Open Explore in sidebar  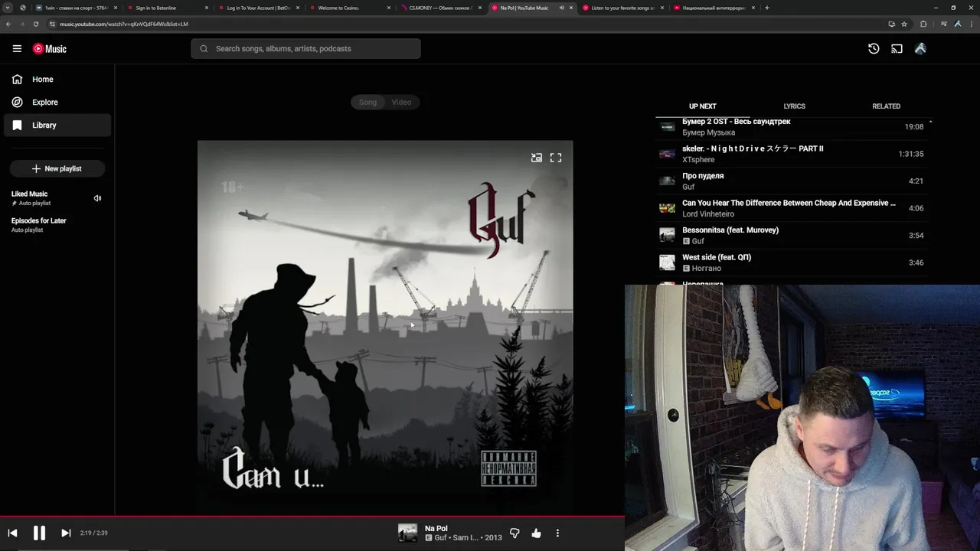(x=57, y=102)
